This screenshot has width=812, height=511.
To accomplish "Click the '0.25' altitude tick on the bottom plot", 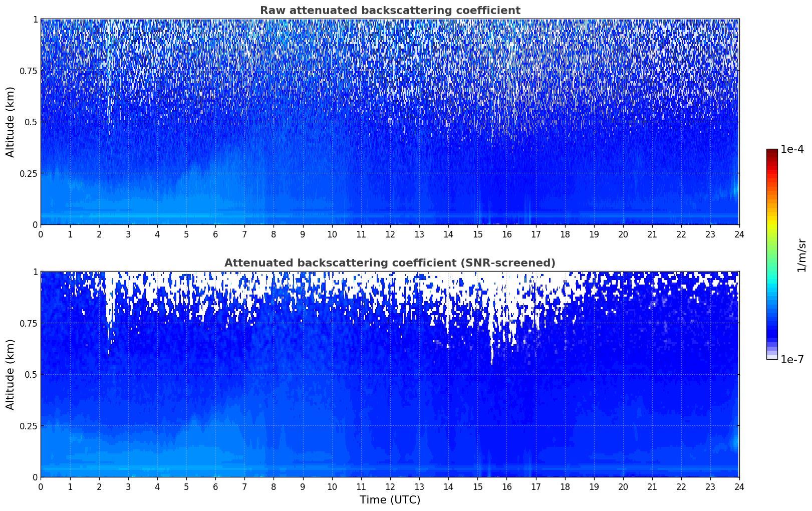I will [x=29, y=426].
